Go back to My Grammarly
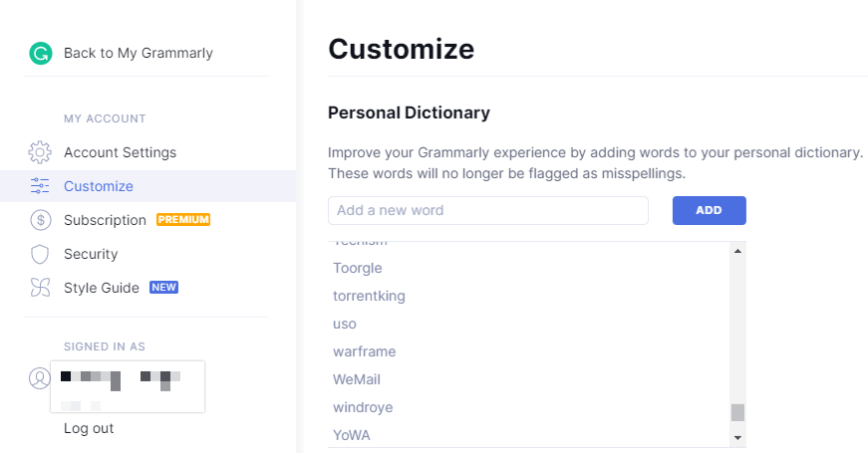The width and height of the screenshot is (868, 453). [x=139, y=53]
